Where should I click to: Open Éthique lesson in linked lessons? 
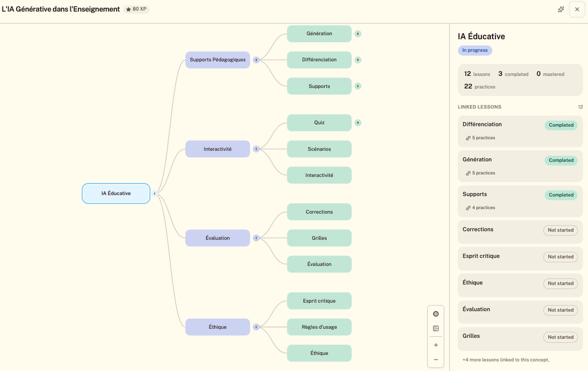click(520, 285)
